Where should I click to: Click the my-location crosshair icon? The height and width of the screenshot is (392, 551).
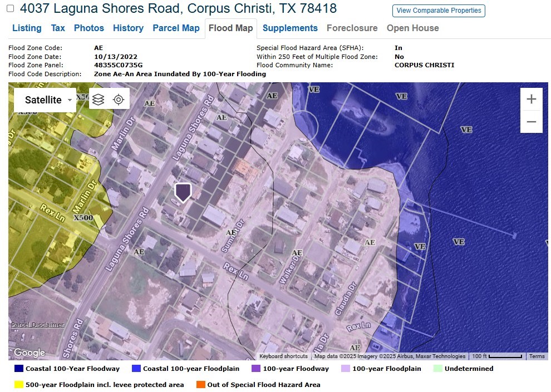pyautogui.click(x=118, y=99)
